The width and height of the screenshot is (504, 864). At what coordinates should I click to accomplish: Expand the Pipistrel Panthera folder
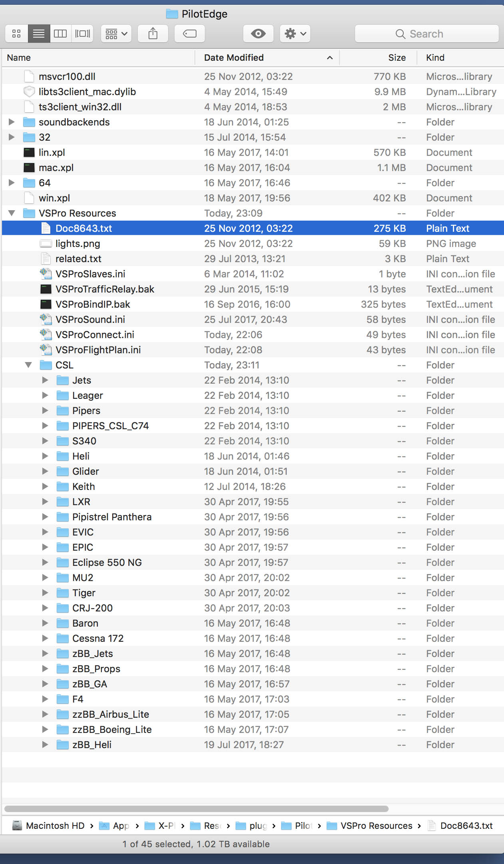click(45, 517)
